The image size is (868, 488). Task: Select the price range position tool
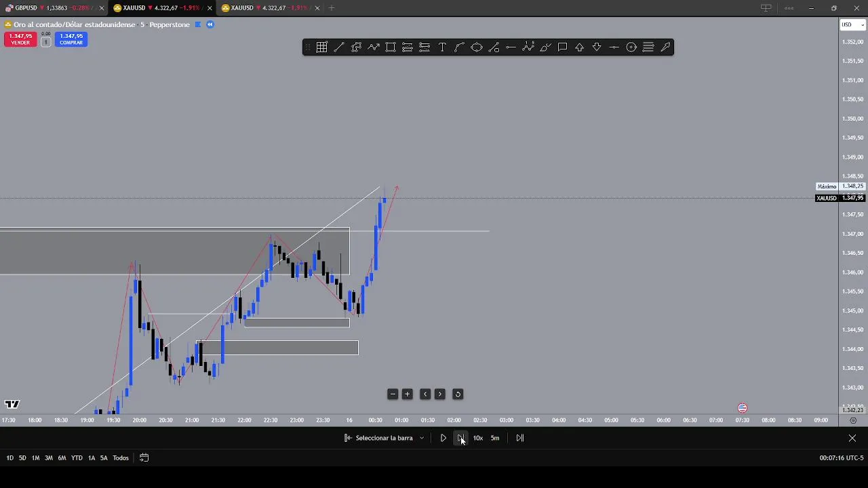click(408, 47)
